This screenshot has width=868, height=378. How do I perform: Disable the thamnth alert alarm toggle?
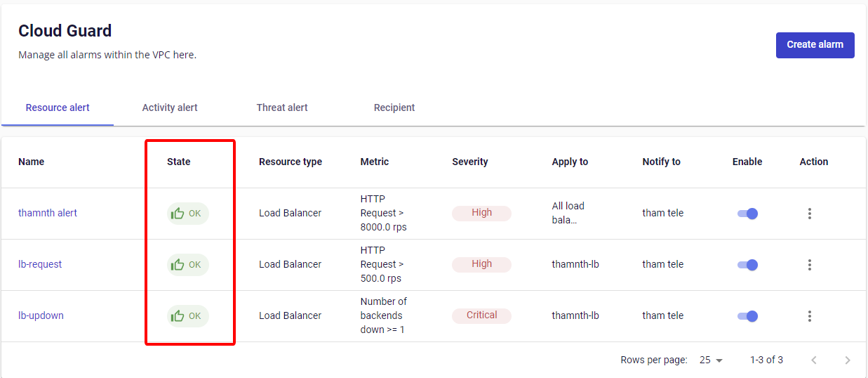[747, 214]
